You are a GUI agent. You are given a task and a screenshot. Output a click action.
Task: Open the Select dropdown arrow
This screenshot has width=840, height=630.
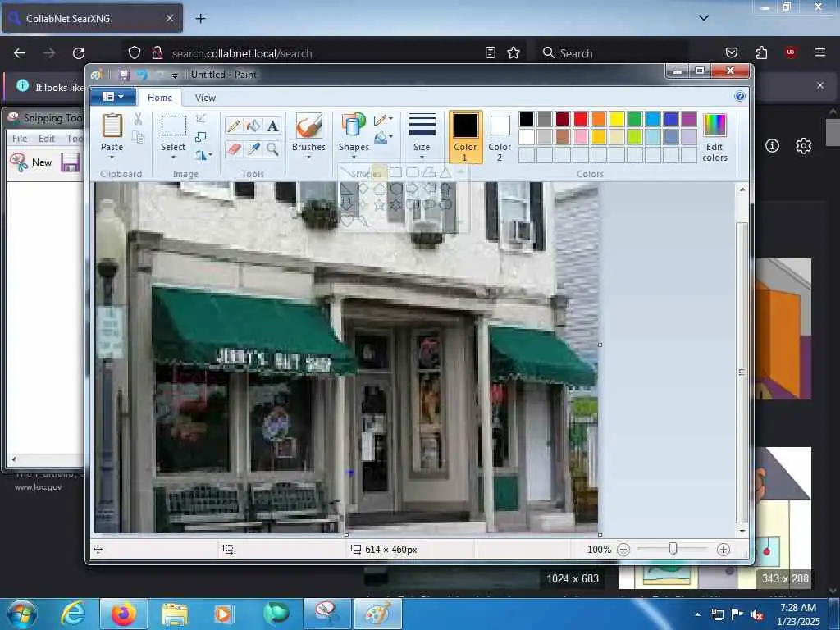pos(174,157)
